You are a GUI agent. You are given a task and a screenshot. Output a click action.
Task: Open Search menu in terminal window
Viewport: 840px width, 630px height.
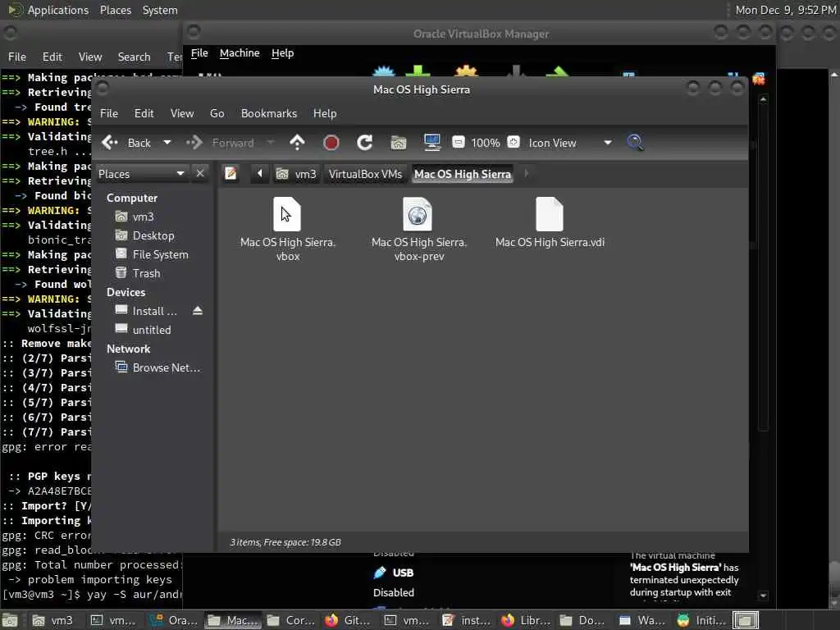134,57
